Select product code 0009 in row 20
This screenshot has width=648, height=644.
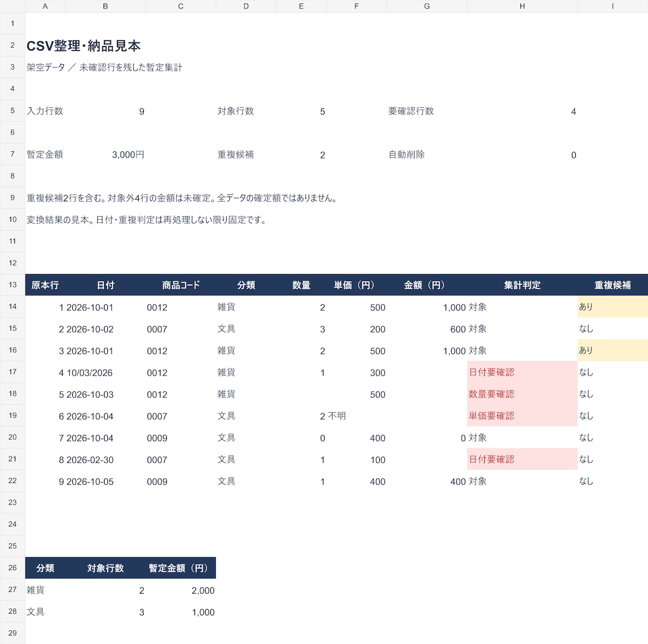181,438
